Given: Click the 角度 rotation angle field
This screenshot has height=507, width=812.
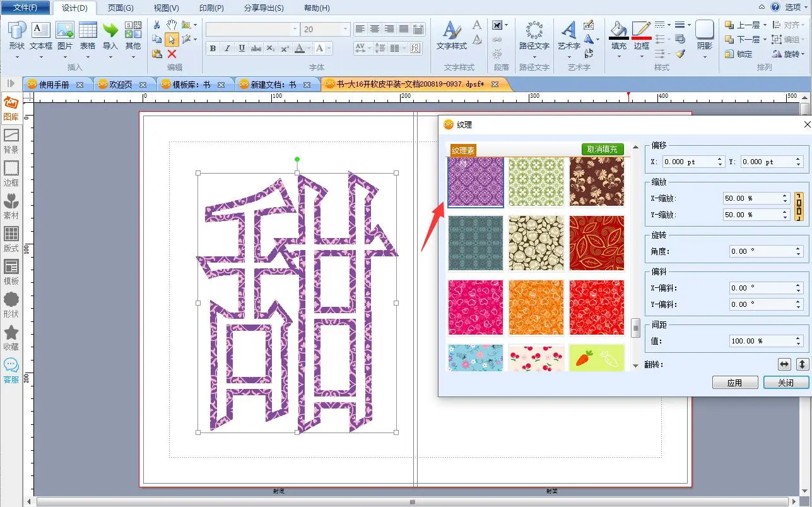Looking at the screenshot, I should coord(766,251).
